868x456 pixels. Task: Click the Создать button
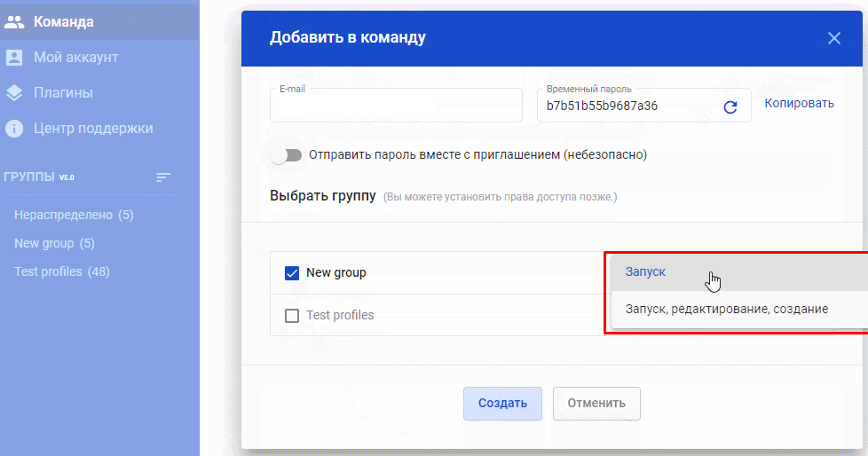[x=502, y=404]
